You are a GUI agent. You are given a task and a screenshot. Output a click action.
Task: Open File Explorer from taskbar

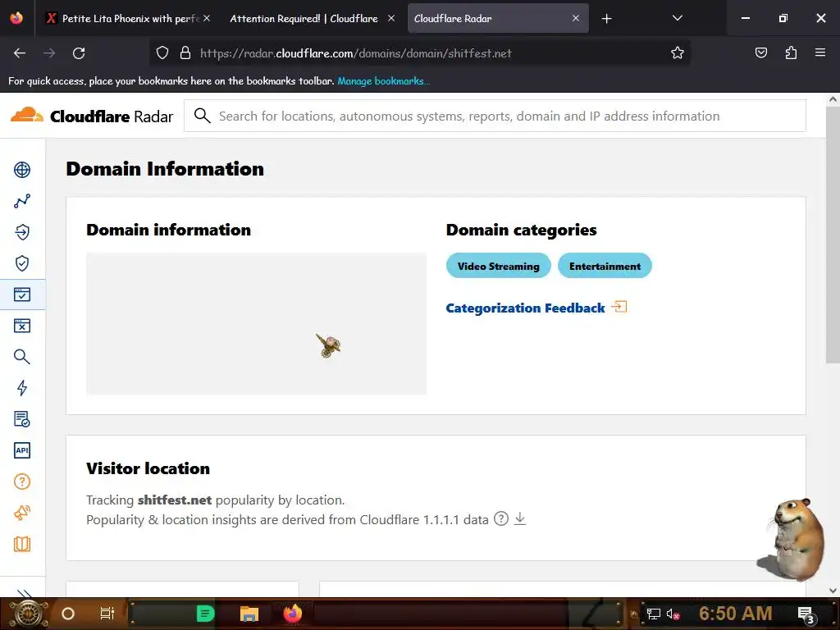point(249,614)
